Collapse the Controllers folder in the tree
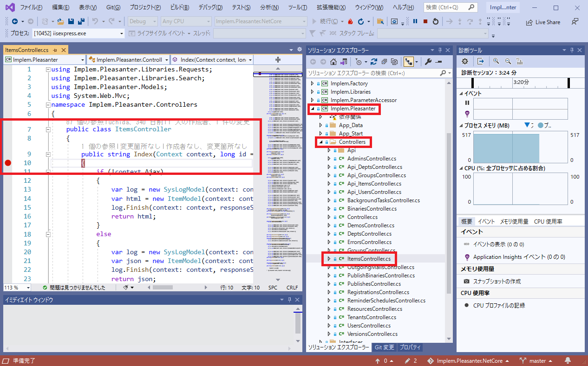 click(x=320, y=142)
